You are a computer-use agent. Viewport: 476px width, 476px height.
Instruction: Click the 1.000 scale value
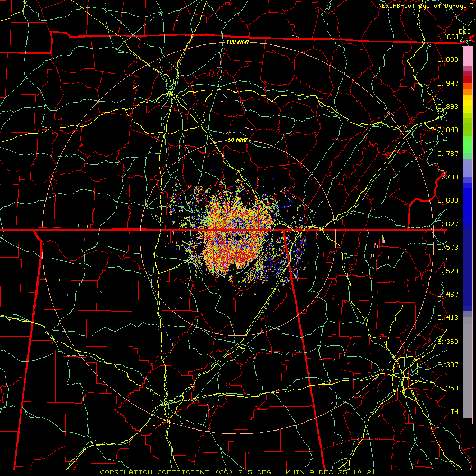coord(448,59)
